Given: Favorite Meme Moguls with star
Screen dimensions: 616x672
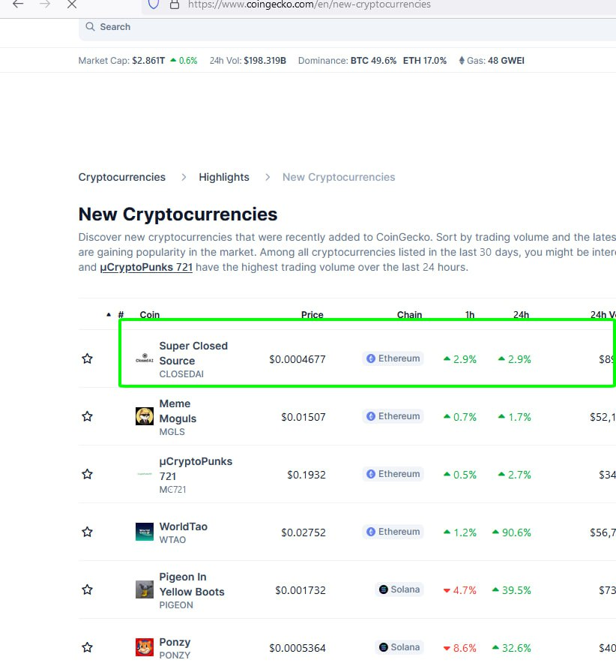Looking at the screenshot, I should click(88, 416).
